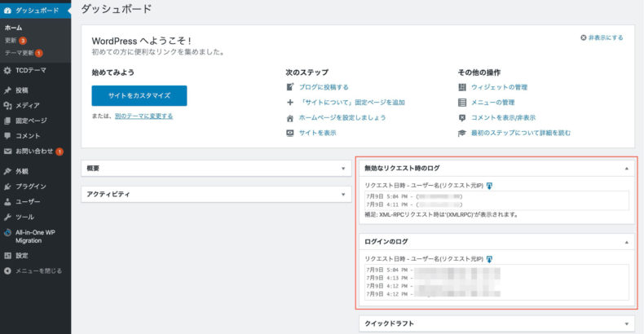
Task: Click the お問い合わせ envelope icon
Action: coord(7,151)
